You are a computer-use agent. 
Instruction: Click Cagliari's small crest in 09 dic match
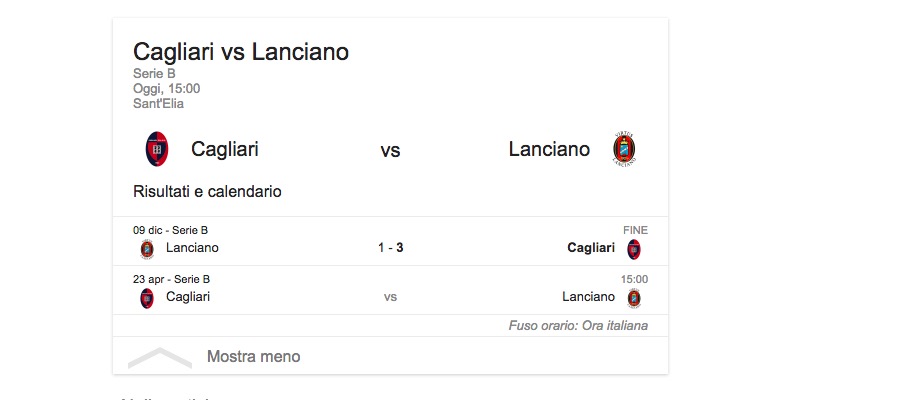(x=633, y=249)
